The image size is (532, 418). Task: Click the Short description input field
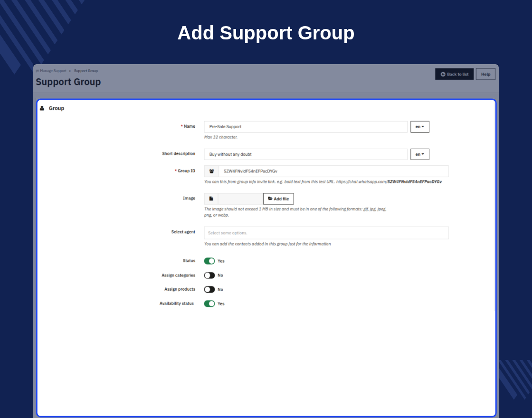(306, 154)
